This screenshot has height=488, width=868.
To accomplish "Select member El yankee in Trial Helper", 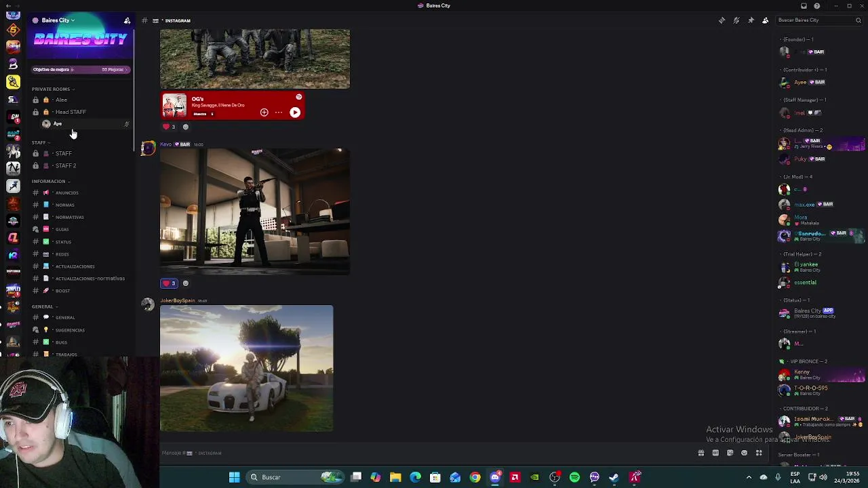I will pyautogui.click(x=821, y=267).
